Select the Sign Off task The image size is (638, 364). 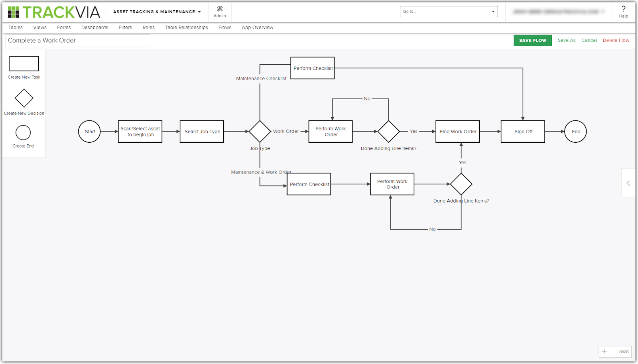[x=523, y=132]
